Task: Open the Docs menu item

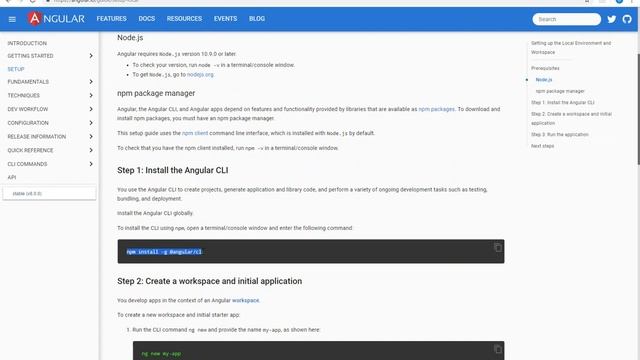Action: [147, 19]
